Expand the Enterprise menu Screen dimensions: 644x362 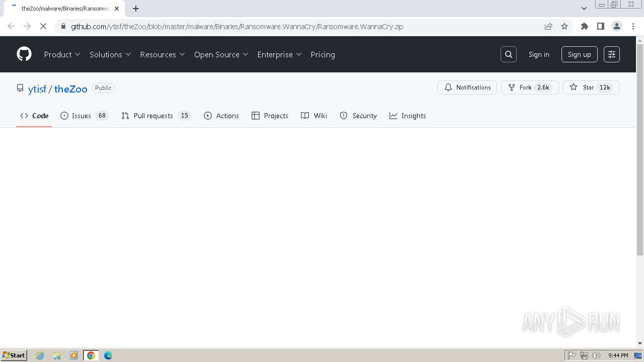(279, 54)
